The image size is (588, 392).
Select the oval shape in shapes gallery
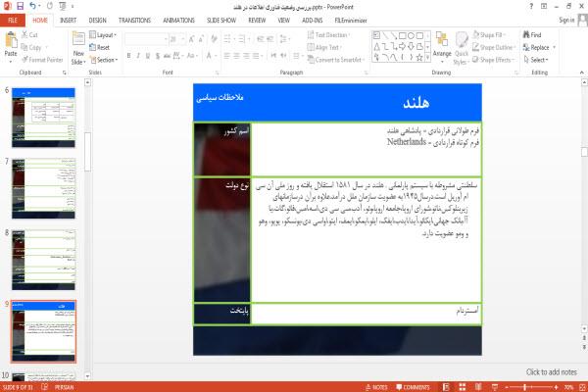pyautogui.click(x=411, y=35)
